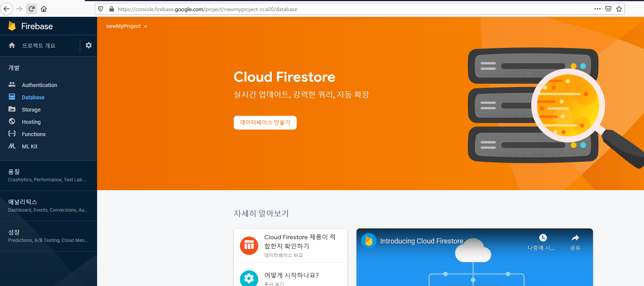Click the video share arrow icon
Screen dimensions: 644x286
point(575,238)
